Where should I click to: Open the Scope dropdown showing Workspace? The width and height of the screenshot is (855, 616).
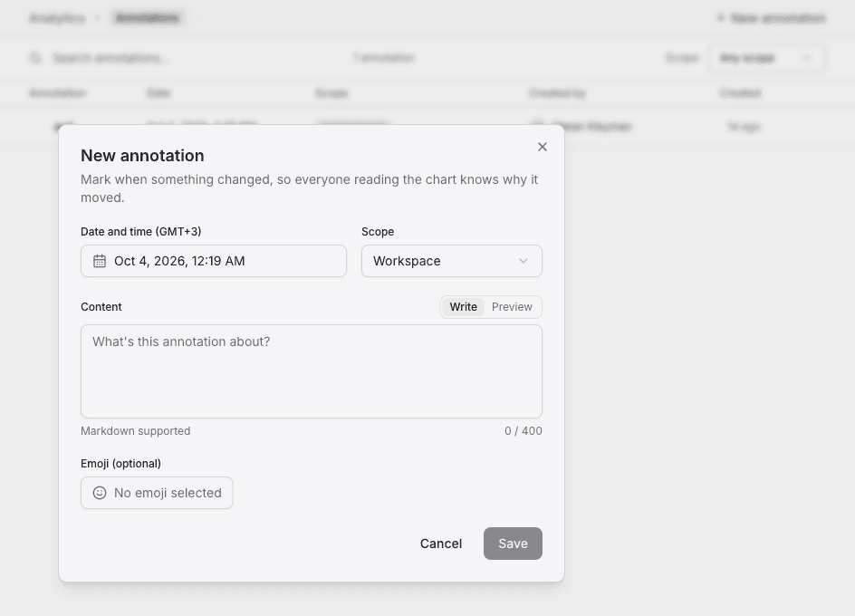point(451,261)
